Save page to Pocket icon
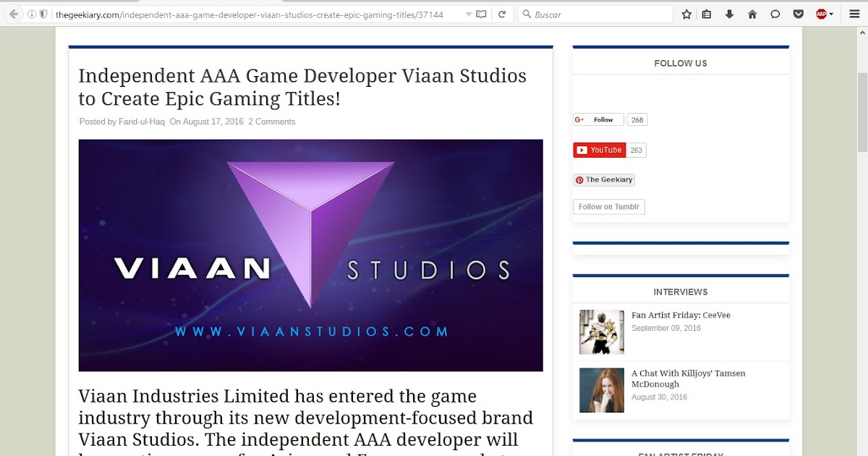The width and height of the screenshot is (868, 456). point(799,14)
